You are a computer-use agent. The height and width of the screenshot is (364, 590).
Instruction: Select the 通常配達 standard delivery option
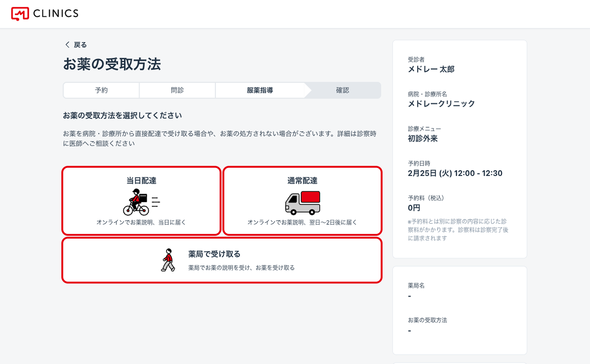pyautogui.click(x=302, y=181)
